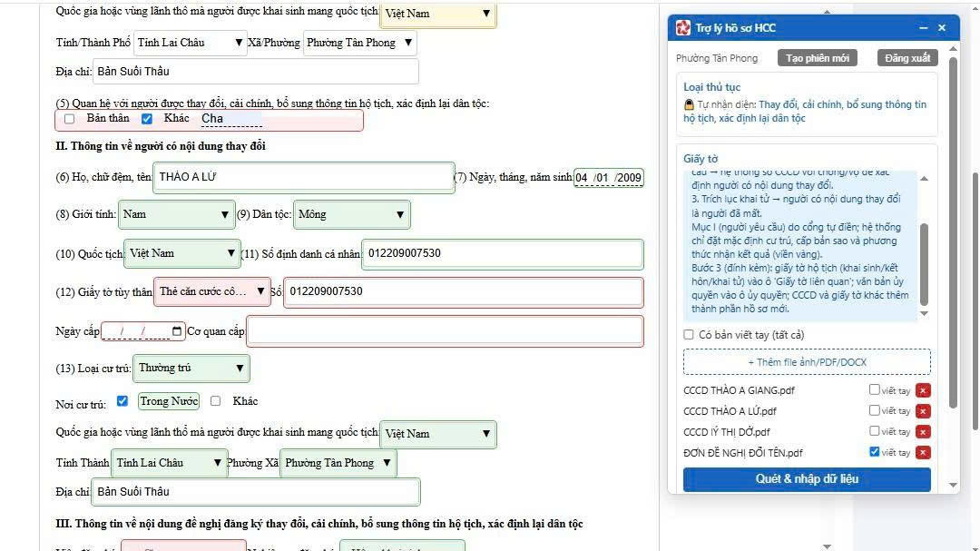Click the Khác relationship text field Cha

[x=231, y=119]
